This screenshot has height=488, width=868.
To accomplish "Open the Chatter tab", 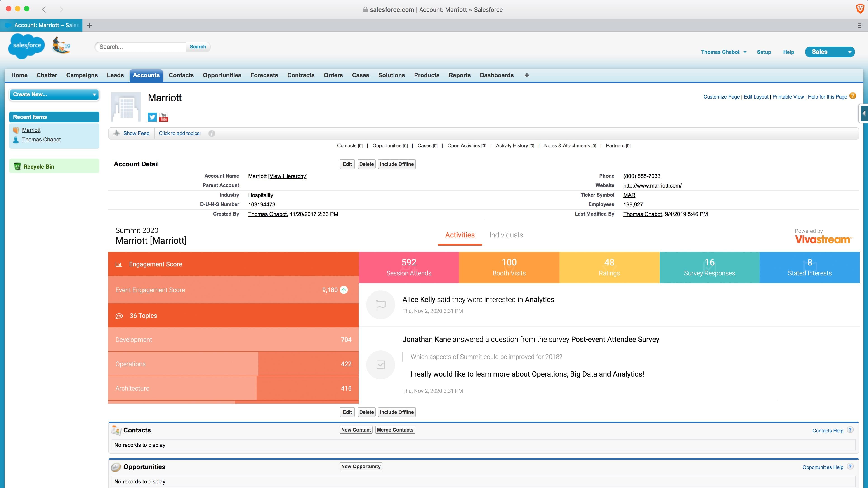I will point(47,75).
